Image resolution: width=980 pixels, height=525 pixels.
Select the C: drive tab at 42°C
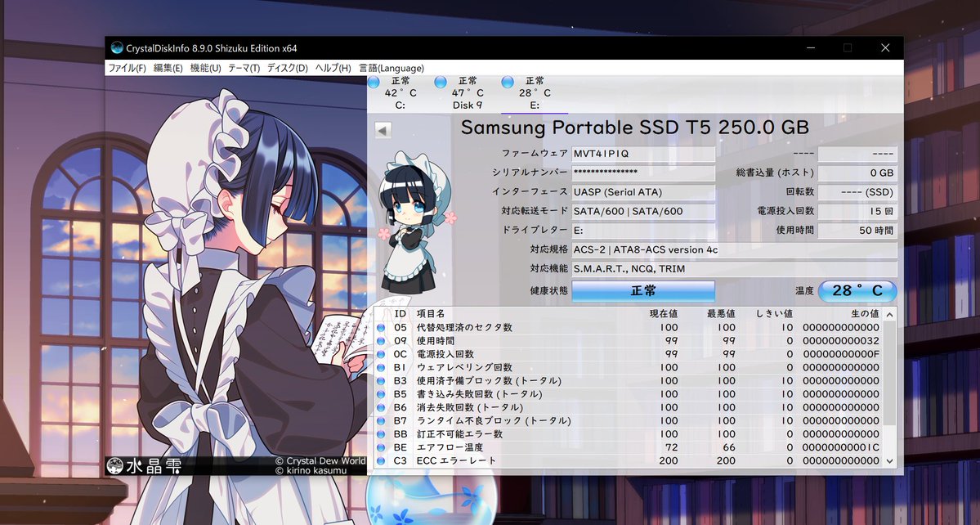point(400,93)
